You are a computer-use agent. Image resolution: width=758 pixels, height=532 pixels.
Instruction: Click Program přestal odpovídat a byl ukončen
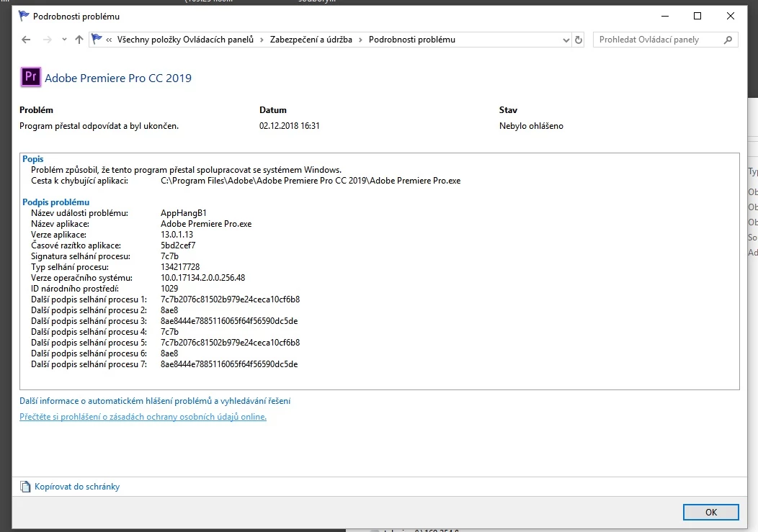click(99, 126)
